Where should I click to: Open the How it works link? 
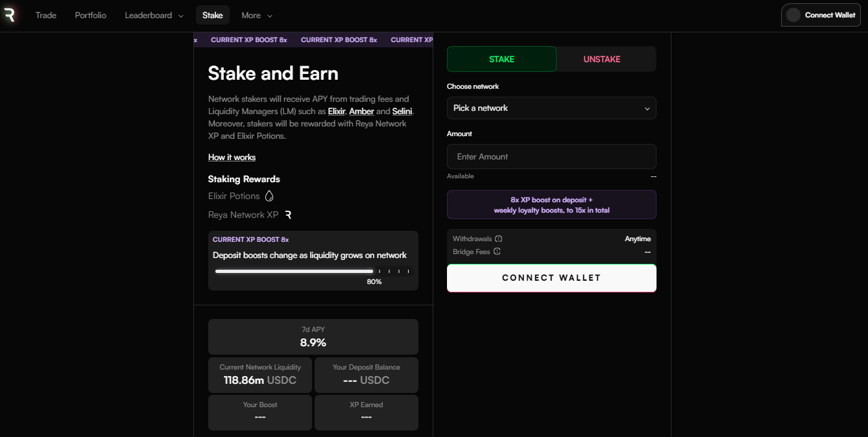232,158
